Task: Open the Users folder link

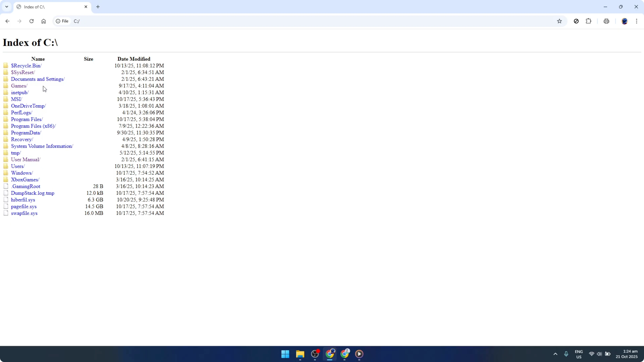Action: click(17, 166)
